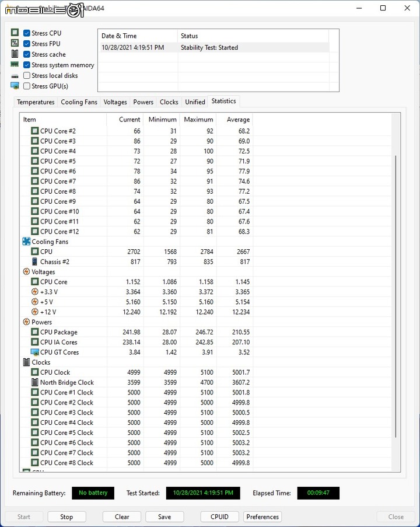Click the Status log column header

253,36
